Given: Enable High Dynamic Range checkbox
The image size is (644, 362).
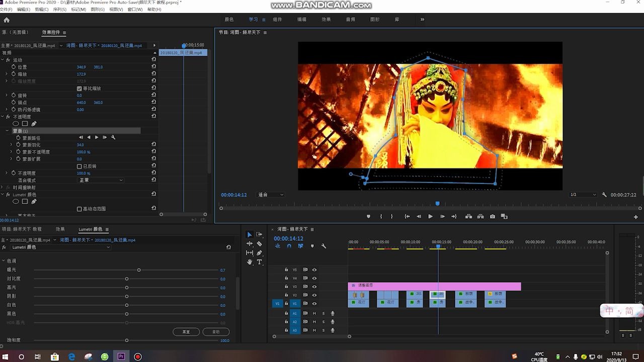Looking at the screenshot, I should pyautogui.click(x=79, y=209).
